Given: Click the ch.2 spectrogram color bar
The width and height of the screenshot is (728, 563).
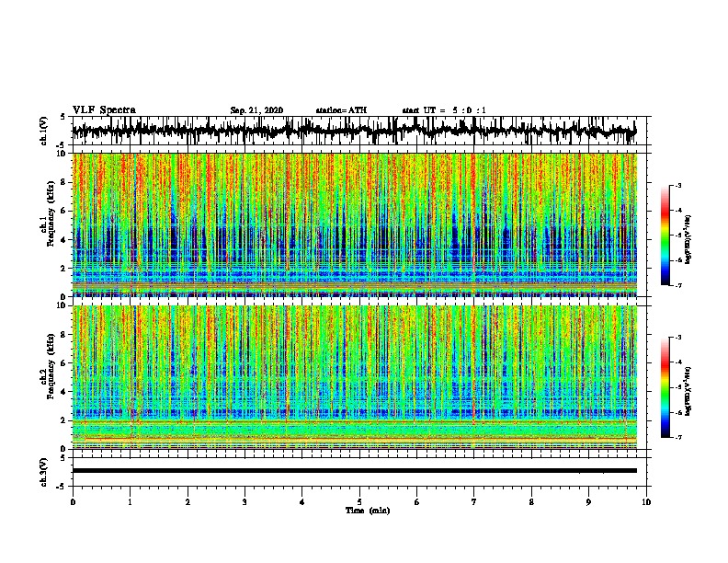Looking at the screenshot, I should [665, 387].
